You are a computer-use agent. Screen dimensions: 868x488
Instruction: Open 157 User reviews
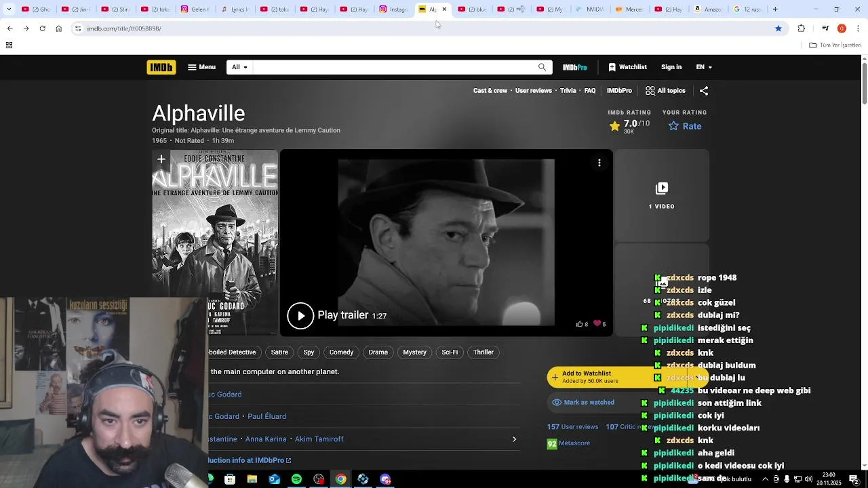(x=572, y=427)
